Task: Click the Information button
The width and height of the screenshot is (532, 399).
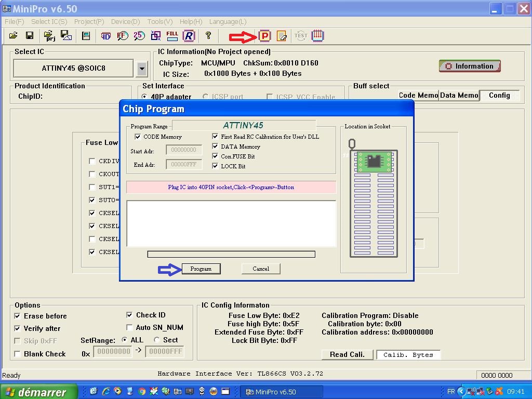Action: pos(470,66)
